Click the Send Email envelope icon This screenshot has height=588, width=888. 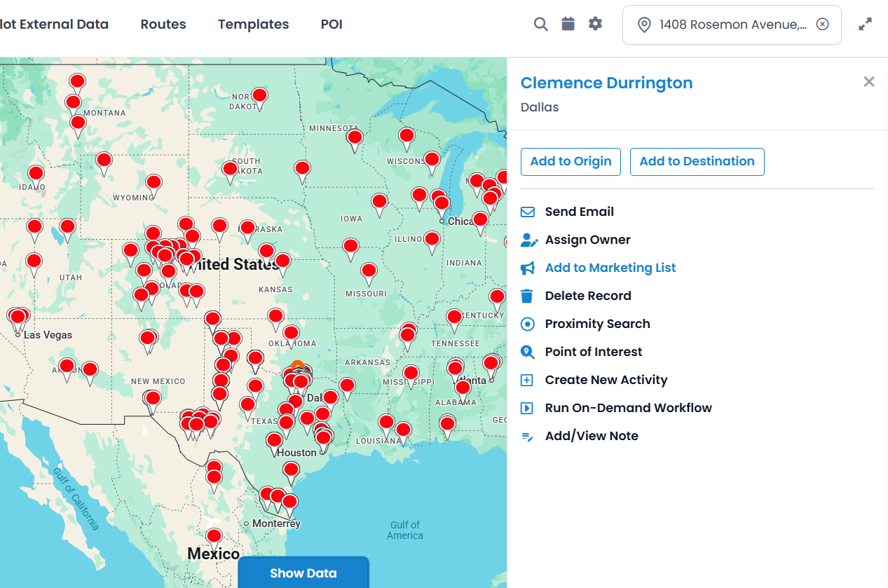(x=528, y=212)
